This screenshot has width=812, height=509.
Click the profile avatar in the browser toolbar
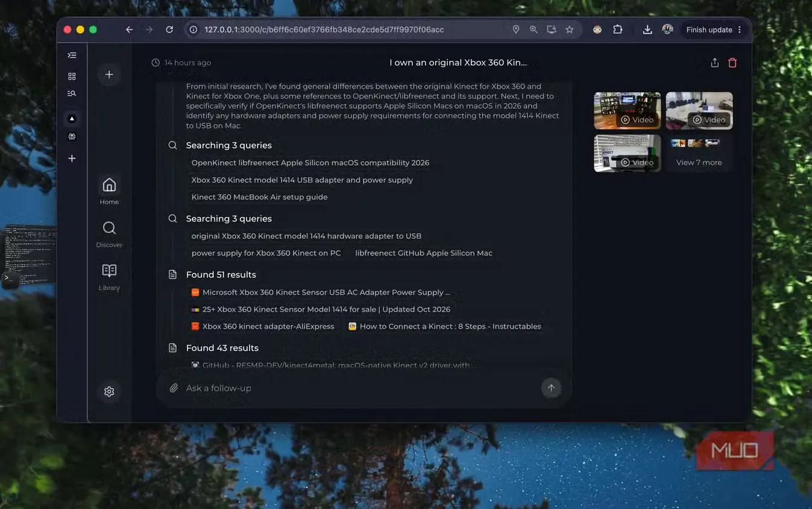coord(667,29)
